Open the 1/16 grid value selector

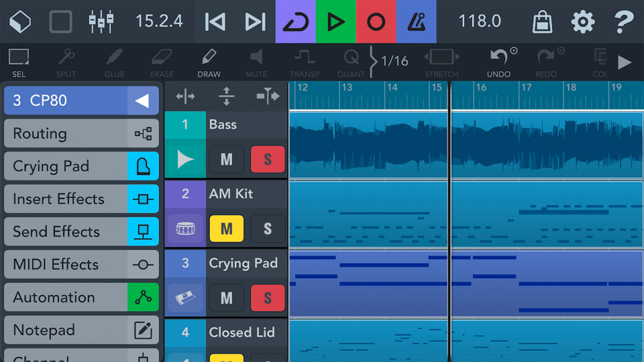395,61
